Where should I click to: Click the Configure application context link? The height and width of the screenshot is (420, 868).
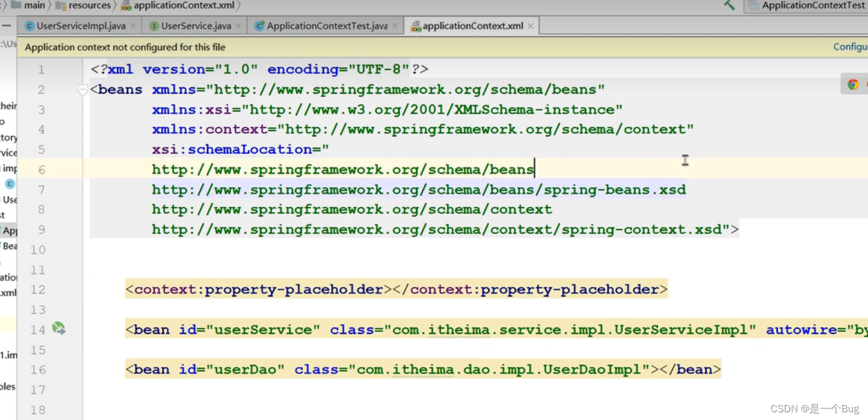(850, 47)
